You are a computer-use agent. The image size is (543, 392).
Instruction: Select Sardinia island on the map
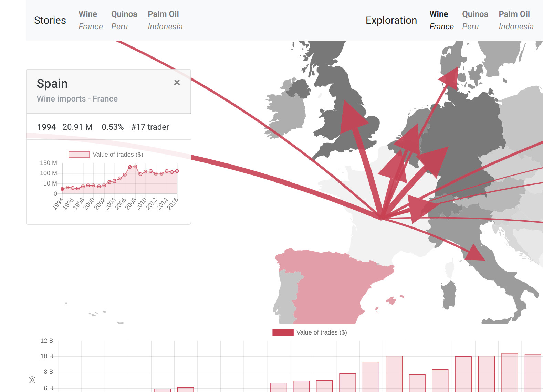[x=449, y=294]
